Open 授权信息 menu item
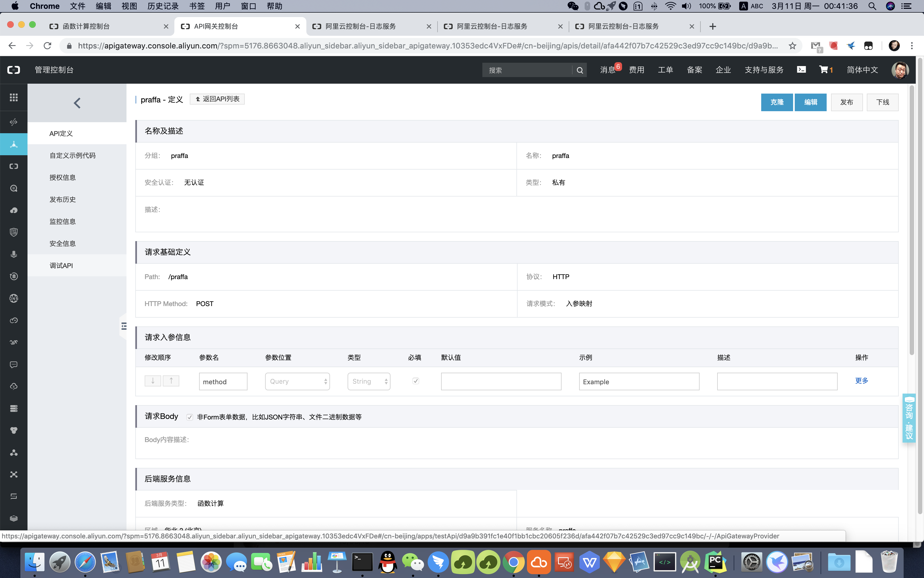The width and height of the screenshot is (924, 578). tap(77, 177)
